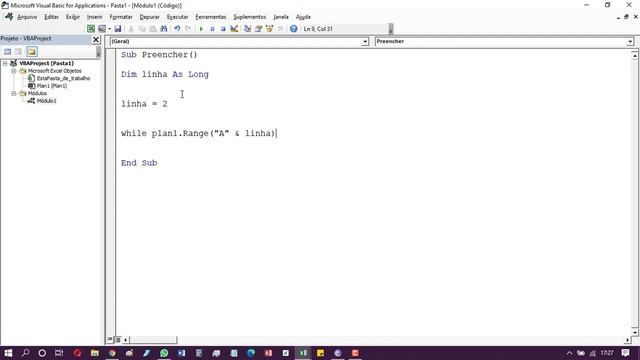Switch to Microsoft Excel view icon
This screenshot has height=360, width=640.
point(91,29)
